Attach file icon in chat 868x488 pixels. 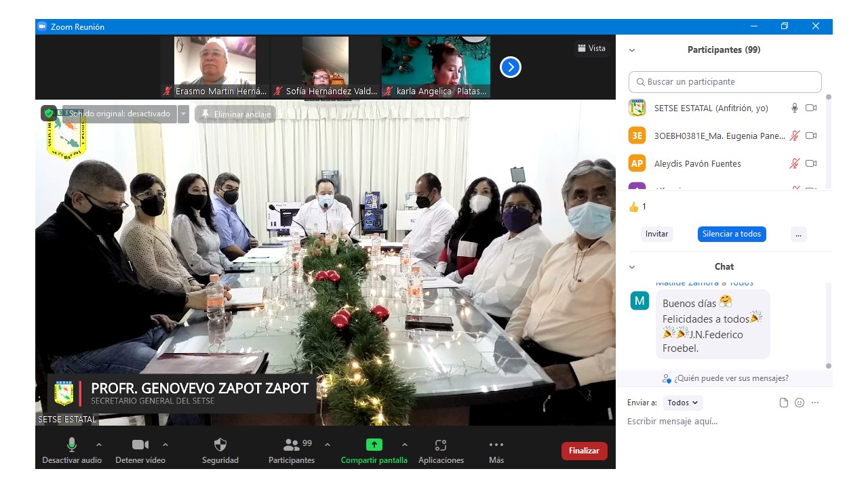(784, 403)
